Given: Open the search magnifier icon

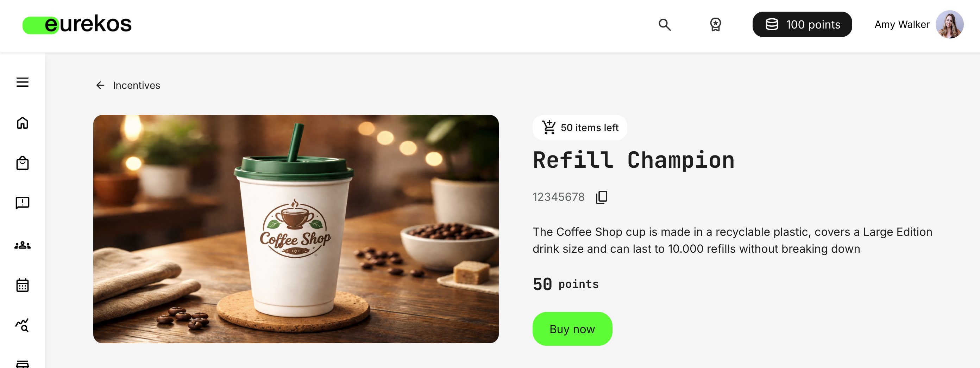Looking at the screenshot, I should click(664, 25).
